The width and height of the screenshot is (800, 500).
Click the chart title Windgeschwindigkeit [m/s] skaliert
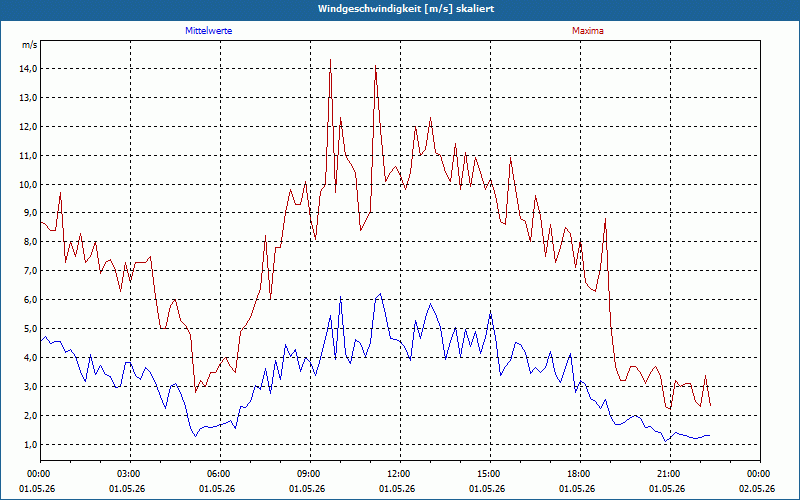(406, 9)
